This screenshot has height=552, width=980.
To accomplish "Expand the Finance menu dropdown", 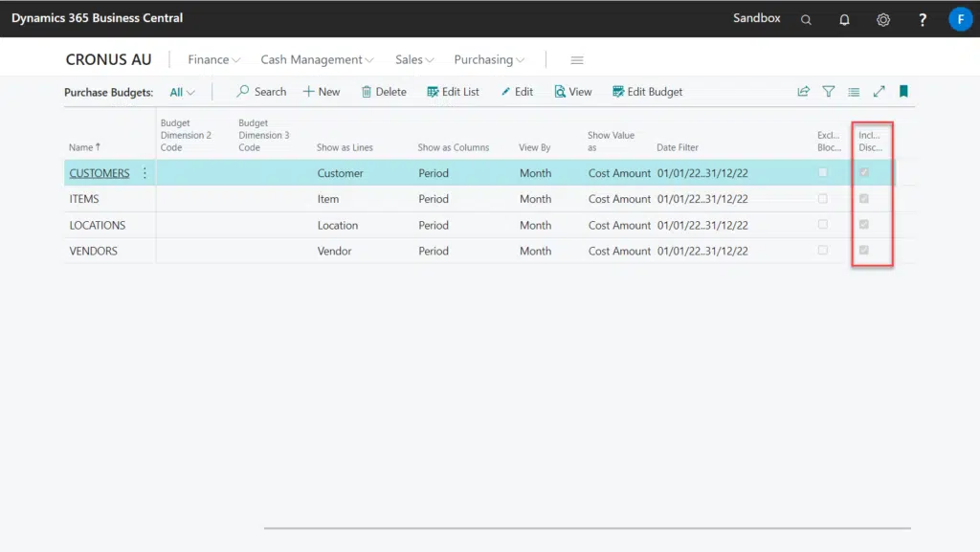I will pyautogui.click(x=214, y=59).
